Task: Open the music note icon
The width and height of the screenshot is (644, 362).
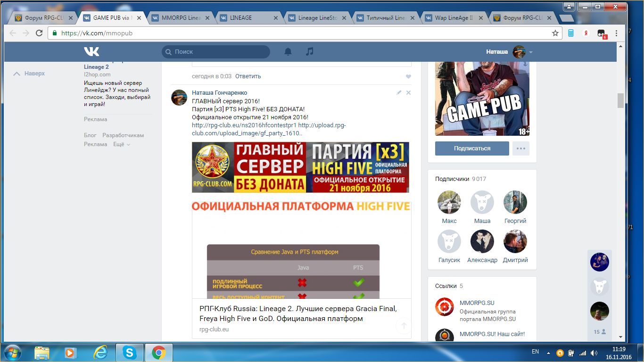Action: 309,51
